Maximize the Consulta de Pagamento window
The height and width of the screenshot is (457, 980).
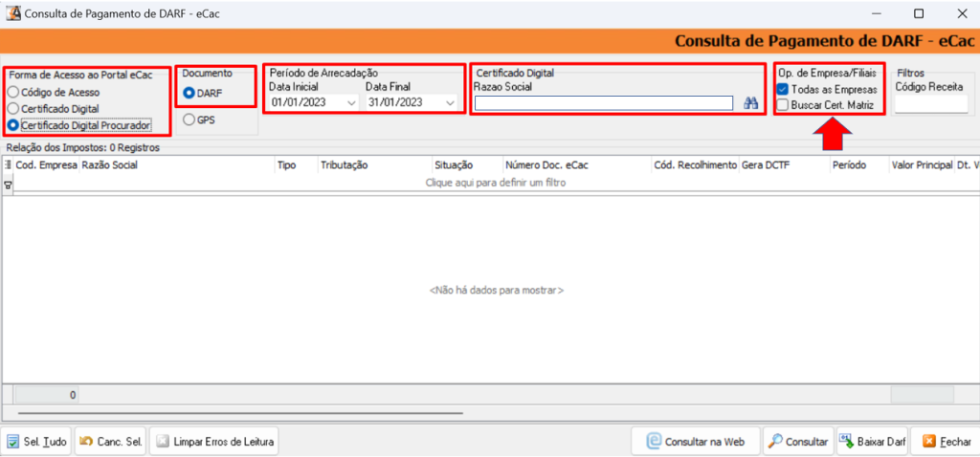click(x=919, y=13)
